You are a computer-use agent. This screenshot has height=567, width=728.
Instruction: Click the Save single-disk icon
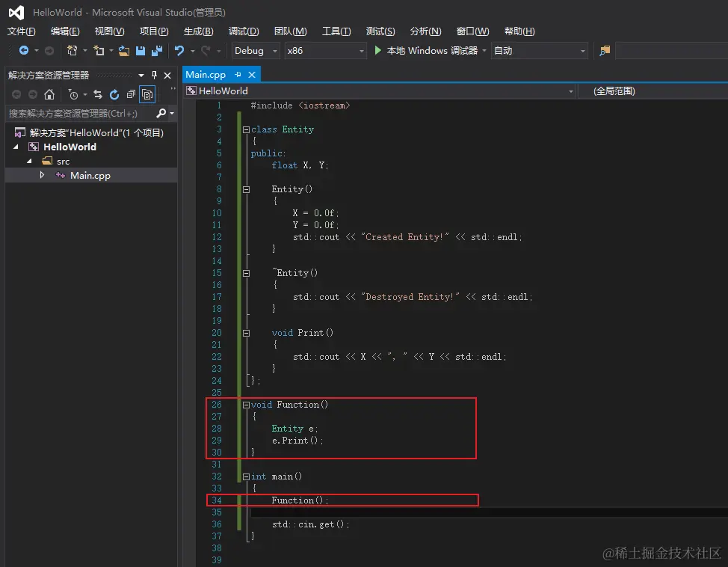tap(141, 51)
